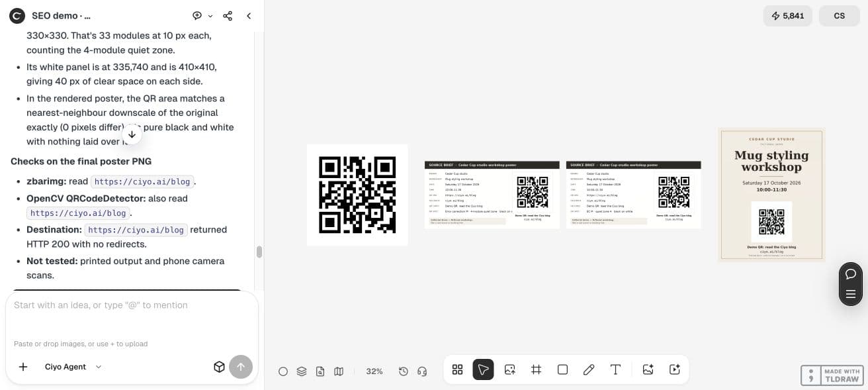Toggle the minimap icon

click(339, 371)
